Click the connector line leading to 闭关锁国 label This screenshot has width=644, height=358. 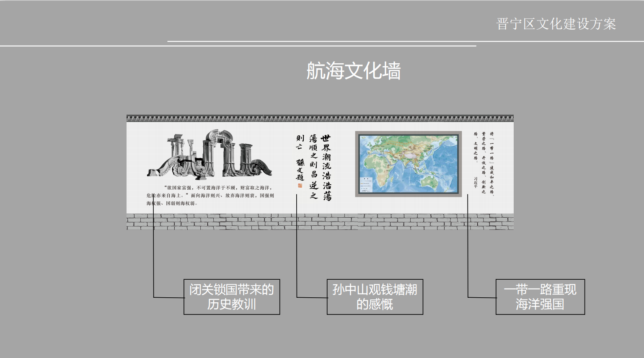(153, 251)
